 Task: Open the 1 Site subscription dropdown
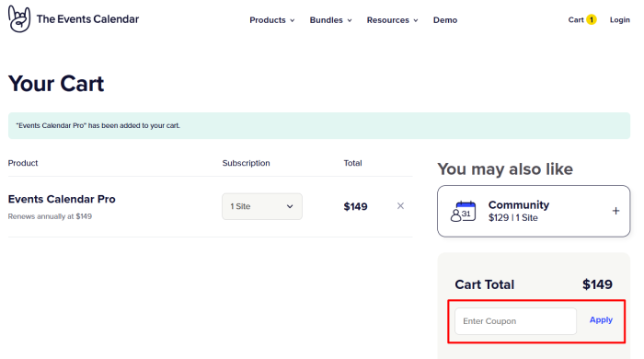(x=262, y=206)
